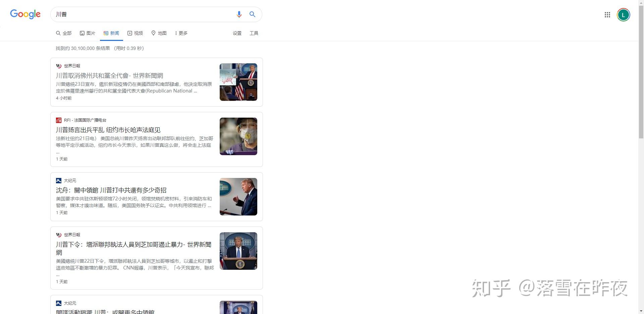Open the Google apps grid
This screenshot has width=644, height=314.
(x=607, y=15)
